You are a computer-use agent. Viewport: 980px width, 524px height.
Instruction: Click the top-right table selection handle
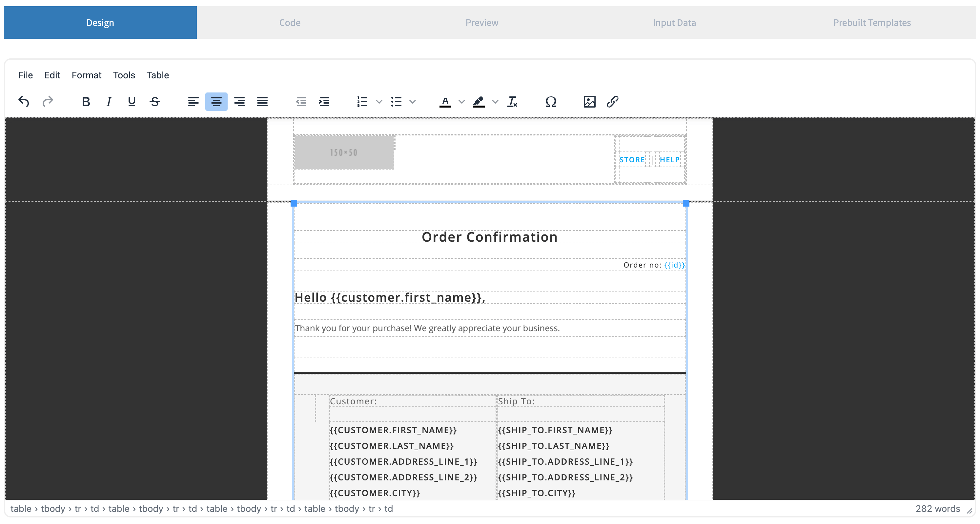point(686,203)
